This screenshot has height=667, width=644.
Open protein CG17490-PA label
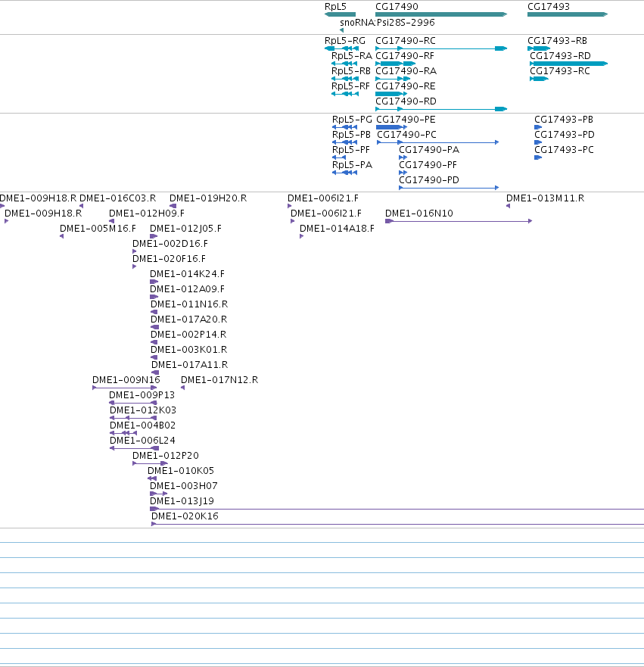coord(429,150)
